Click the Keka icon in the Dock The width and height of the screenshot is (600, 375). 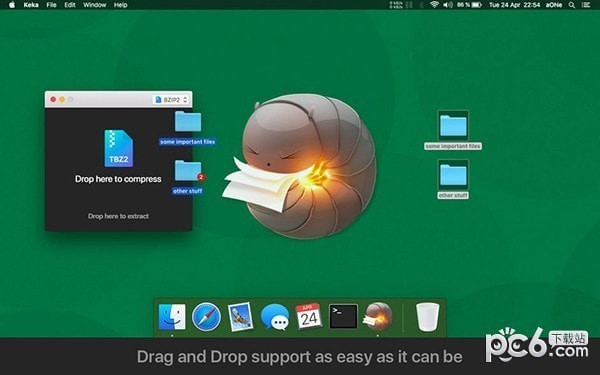[x=378, y=316]
